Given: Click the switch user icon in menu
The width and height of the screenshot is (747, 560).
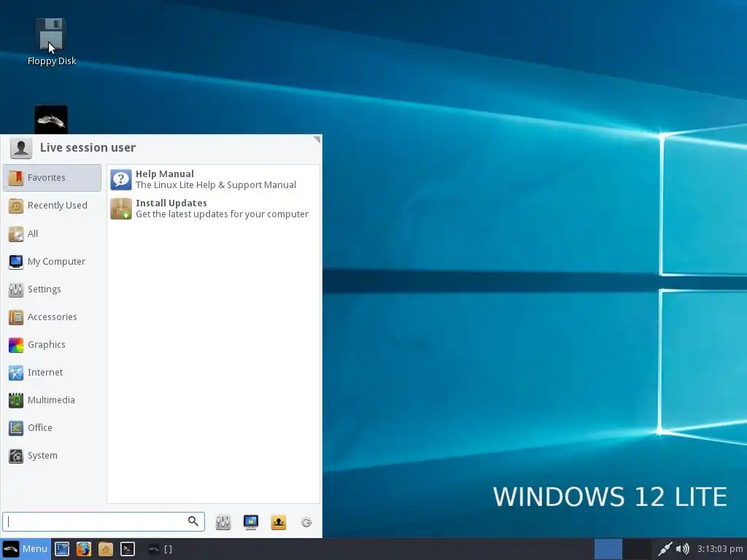Looking at the screenshot, I should click(279, 522).
